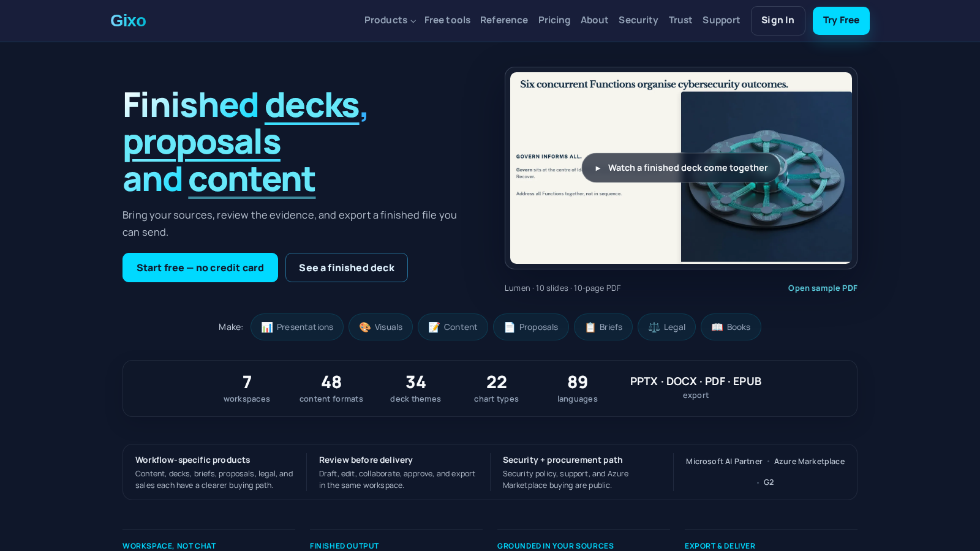Click the Try Free button
The height and width of the screenshot is (551, 980).
pyautogui.click(x=841, y=21)
